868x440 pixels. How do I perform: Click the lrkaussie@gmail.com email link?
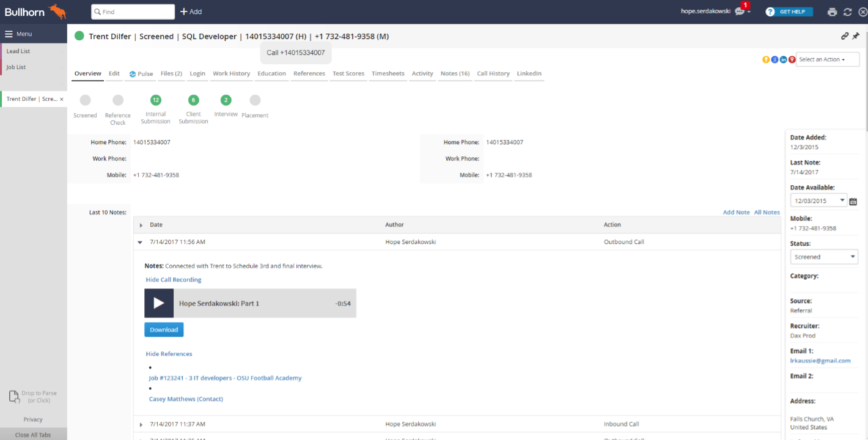pos(820,361)
